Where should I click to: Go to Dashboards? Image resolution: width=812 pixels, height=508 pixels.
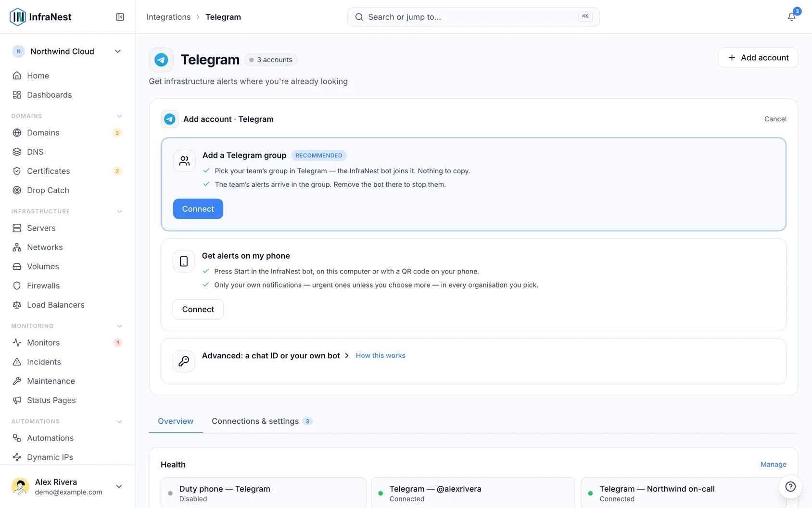pos(67,95)
